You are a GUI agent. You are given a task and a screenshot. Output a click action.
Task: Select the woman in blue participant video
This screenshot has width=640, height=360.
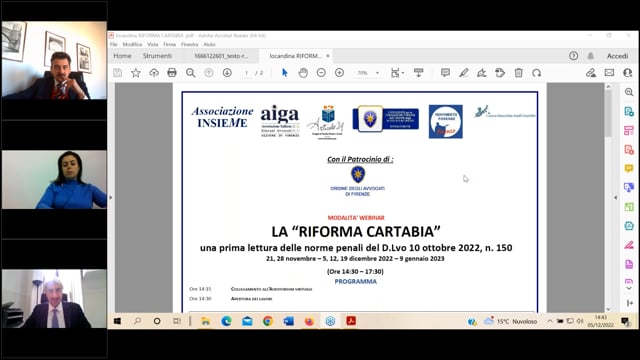[54, 180]
